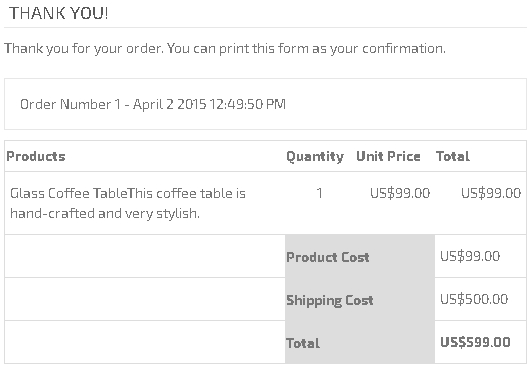Viewport: 531px width, 367px height.
Task: Click the Total column header
Action: [x=453, y=156]
